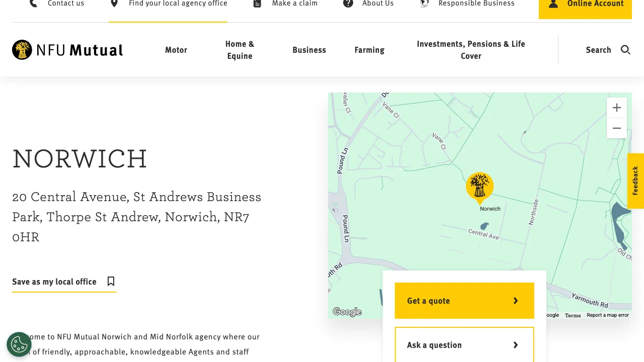Click the Contact us phone icon

(x=33, y=4)
